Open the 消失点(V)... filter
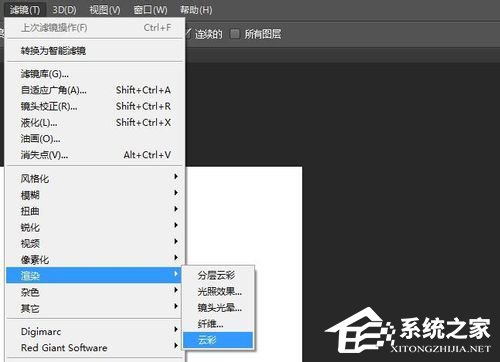500x362 pixels. [x=95, y=155]
